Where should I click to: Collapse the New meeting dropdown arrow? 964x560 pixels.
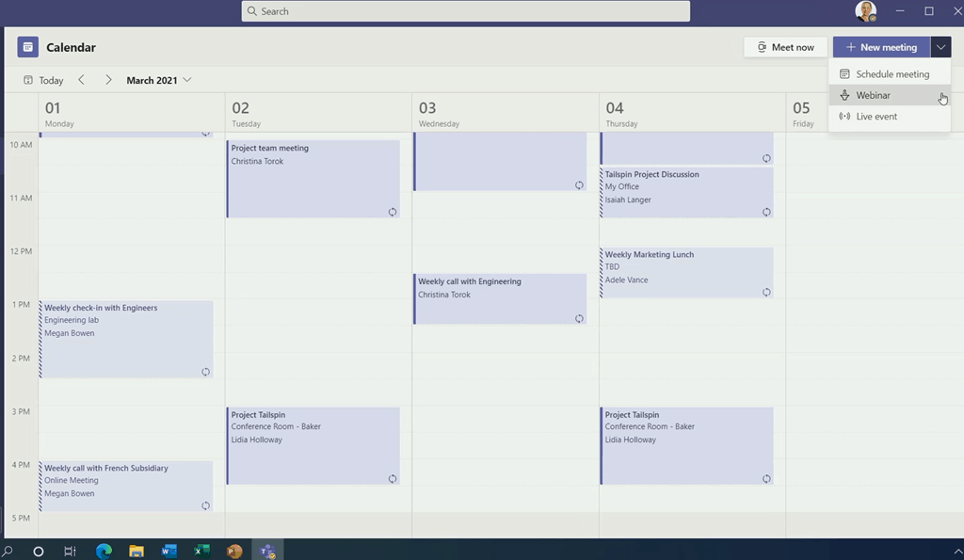pyautogui.click(x=940, y=47)
